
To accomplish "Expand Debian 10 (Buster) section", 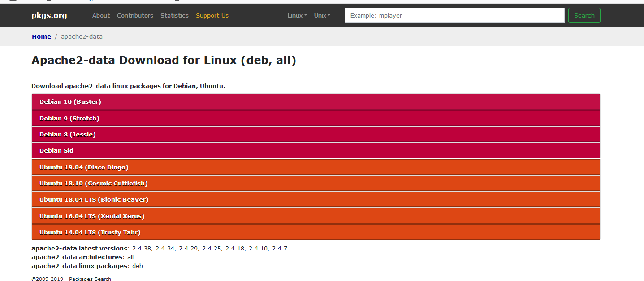I will coord(316,102).
